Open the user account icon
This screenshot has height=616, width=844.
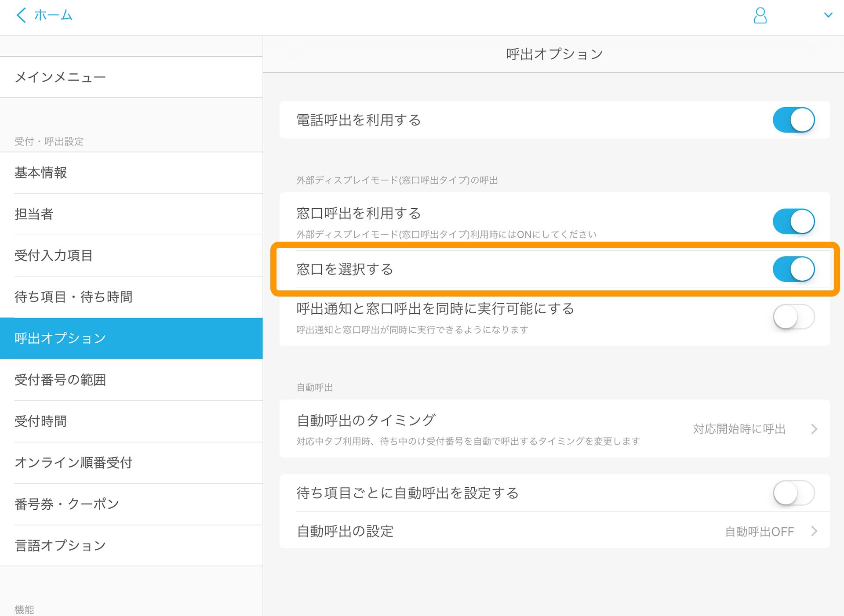tap(760, 15)
